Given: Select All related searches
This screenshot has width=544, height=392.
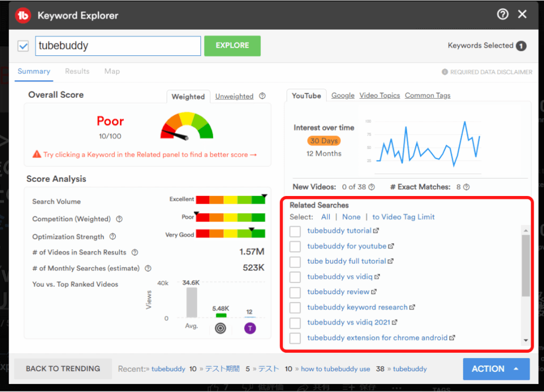Looking at the screenshot, I should [x=326, y=217].
